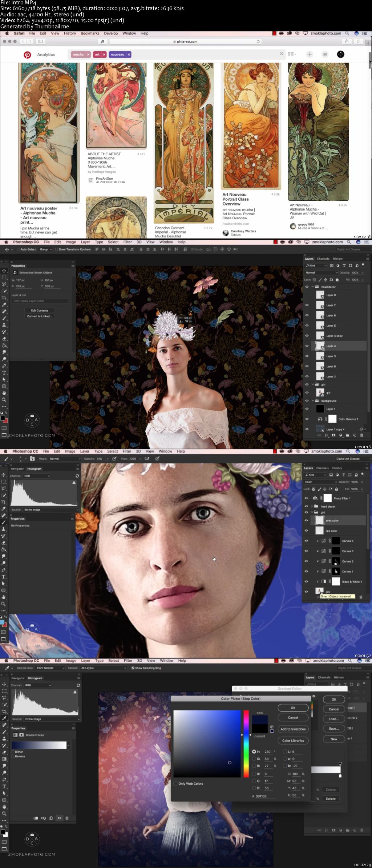Select the Type tool in the Embedded Smart Object frame
The image size is (372, 868).
4,373
